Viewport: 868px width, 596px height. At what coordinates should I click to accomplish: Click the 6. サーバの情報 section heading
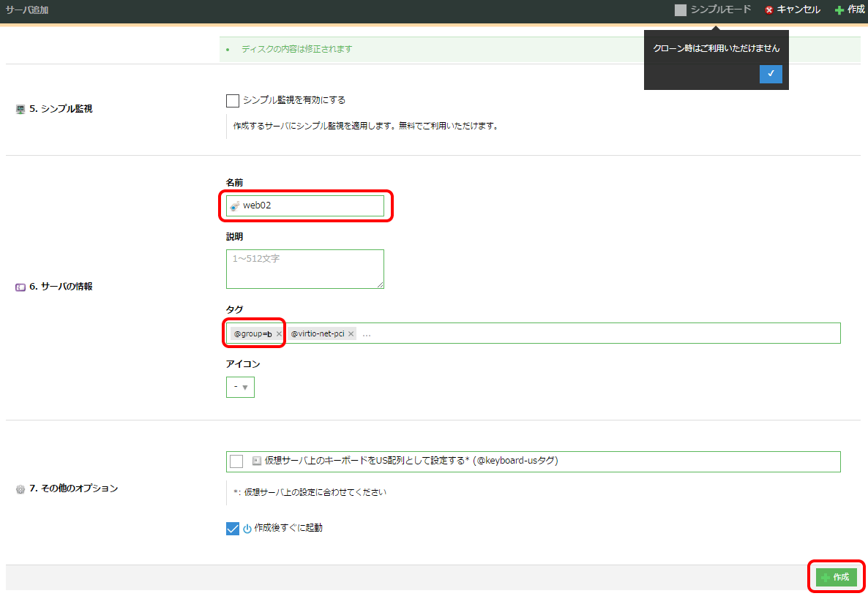coord(61,287)
